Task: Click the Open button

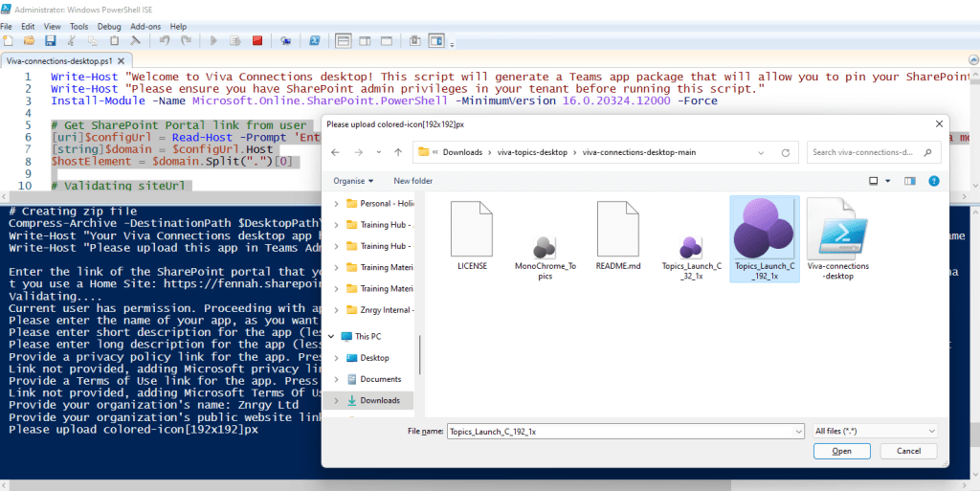Action: [841, 451]
